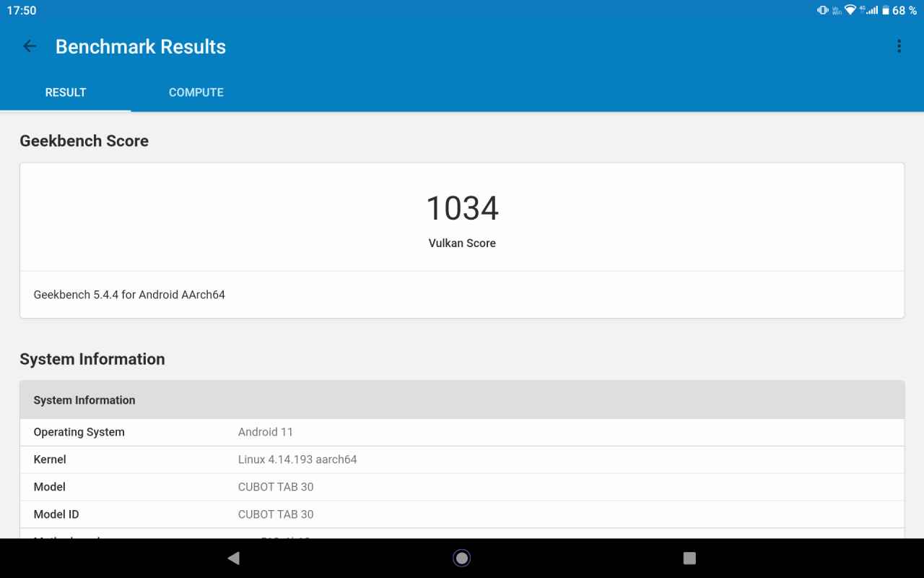Image resolution: width=924 pixels, height=578 pixels.
Task: Tap the battery icon in status bar
Action: 886,10
